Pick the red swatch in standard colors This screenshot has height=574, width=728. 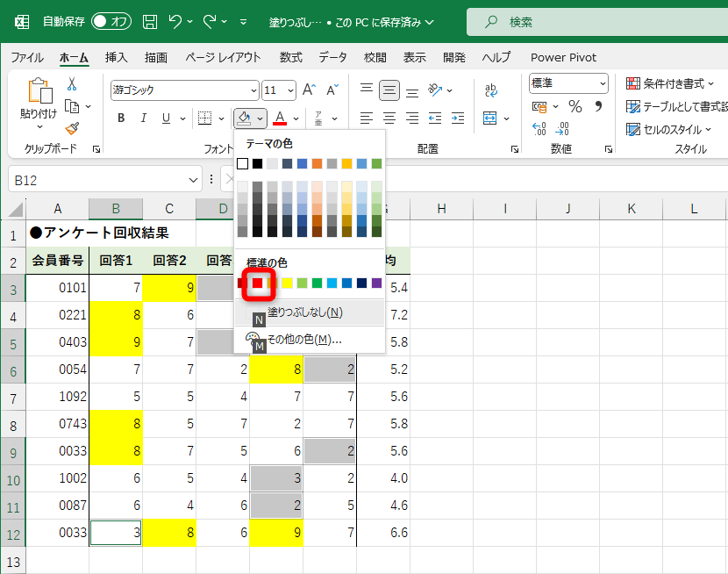[x=258, y=283]
